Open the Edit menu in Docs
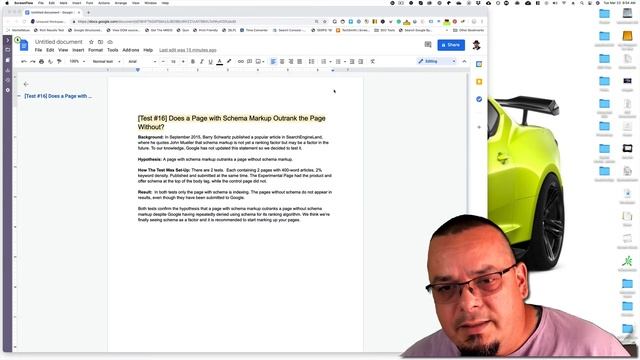This screenshot has height=360, width=640. point(50,50)
